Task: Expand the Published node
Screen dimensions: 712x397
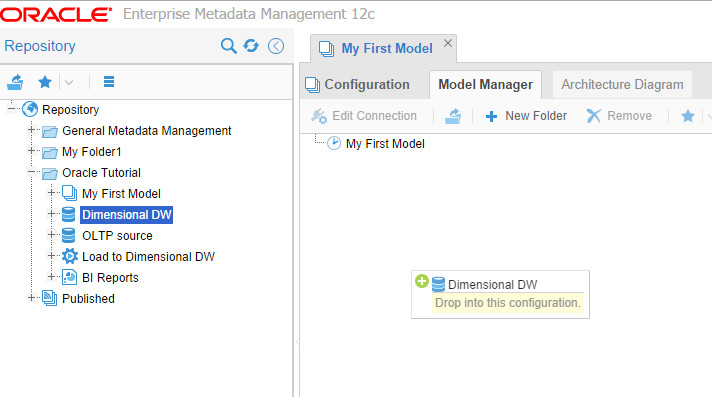Action: tap(31, 298)
